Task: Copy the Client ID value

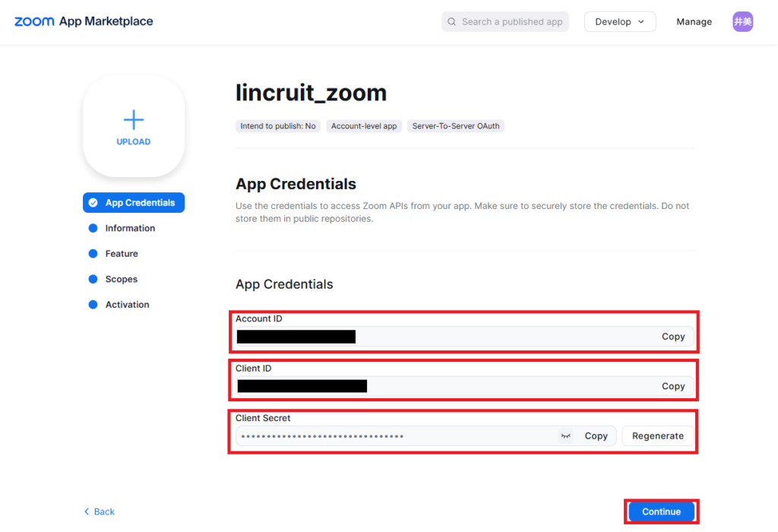Action: pos(673,386)
